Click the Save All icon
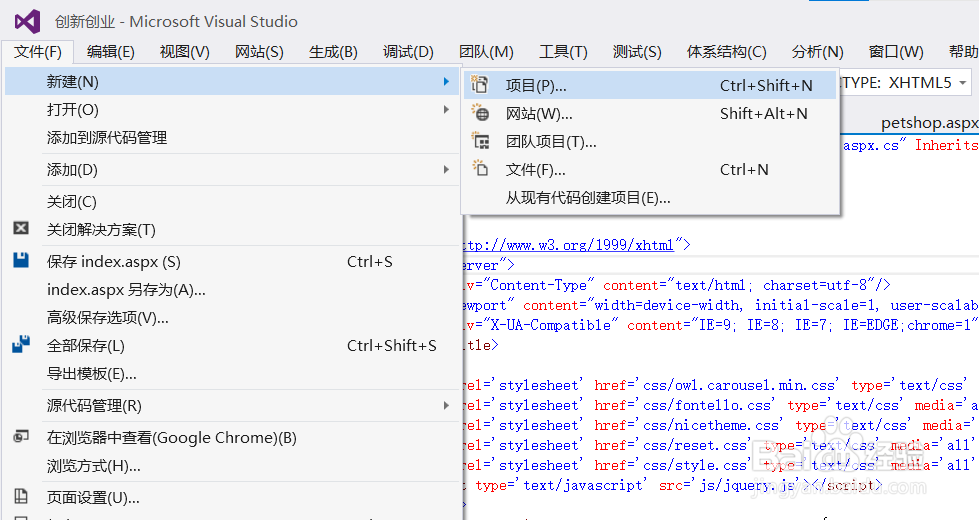This screenshot has height=520, width=979. [x=21, y=345]
